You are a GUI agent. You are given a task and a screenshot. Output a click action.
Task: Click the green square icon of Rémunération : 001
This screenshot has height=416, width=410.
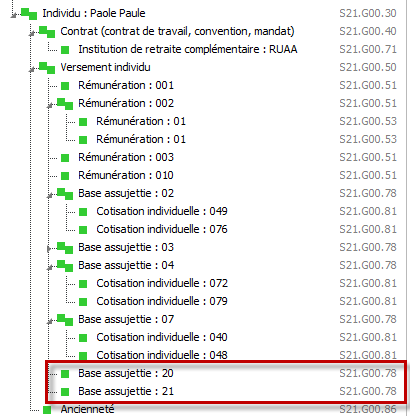tap(65, 86)
